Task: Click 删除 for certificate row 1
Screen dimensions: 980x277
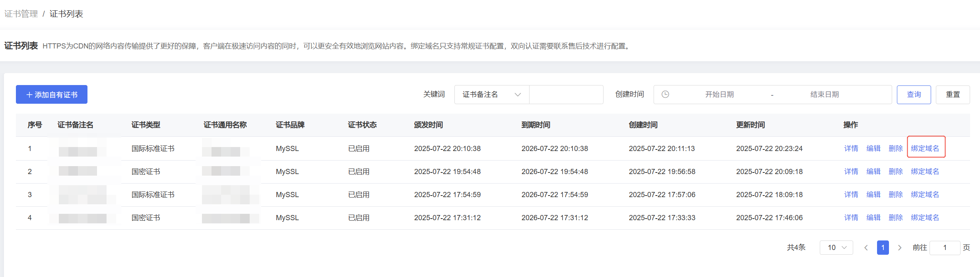Action: pos(896,149)
